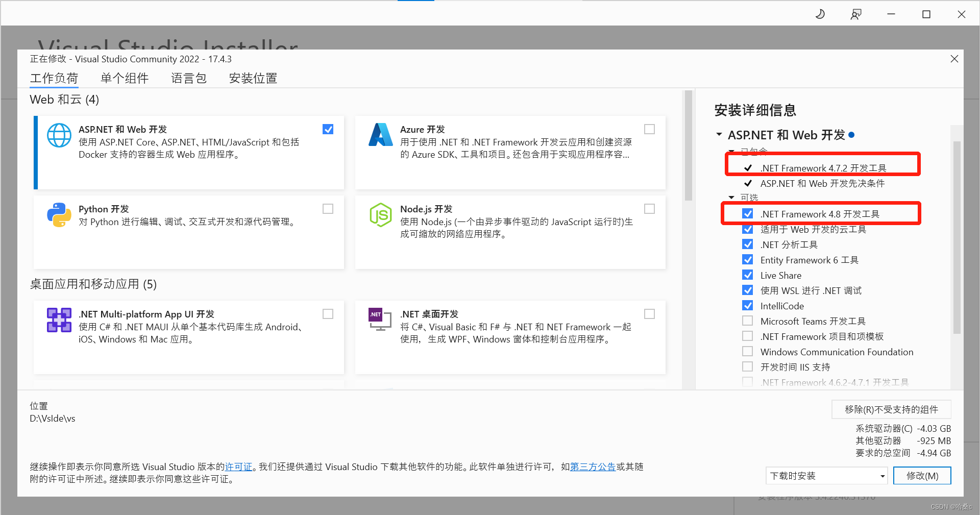This screenshot has width=980, height=515.
Task: Click the Python workload logo icon
Action: point(59,215)
